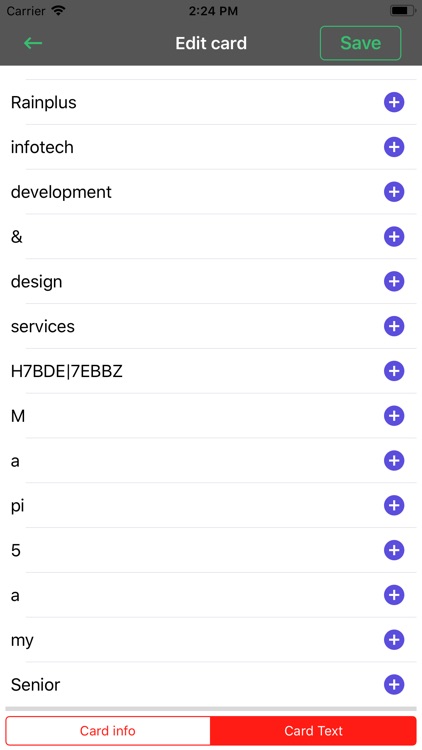This screenshot has width=422, height=750.
Task: Click the plus icon beside development
Action: [394, 192]
